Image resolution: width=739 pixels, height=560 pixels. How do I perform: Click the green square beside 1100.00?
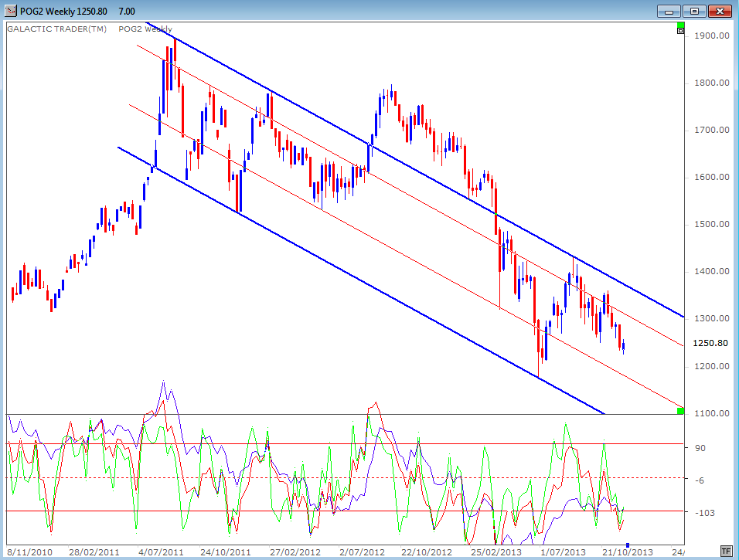680,411
